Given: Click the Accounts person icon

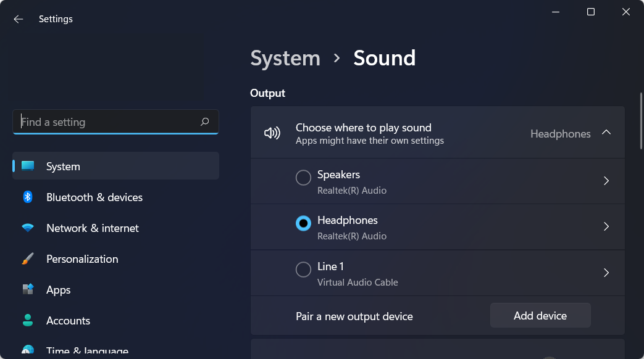Looking at the screenshot, I should pos(28,320).
